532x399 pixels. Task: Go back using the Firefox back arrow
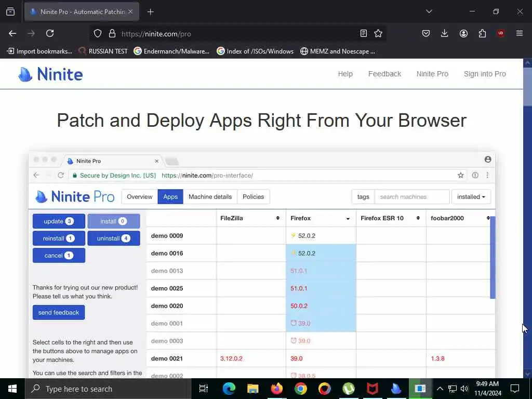click(12, 33)
